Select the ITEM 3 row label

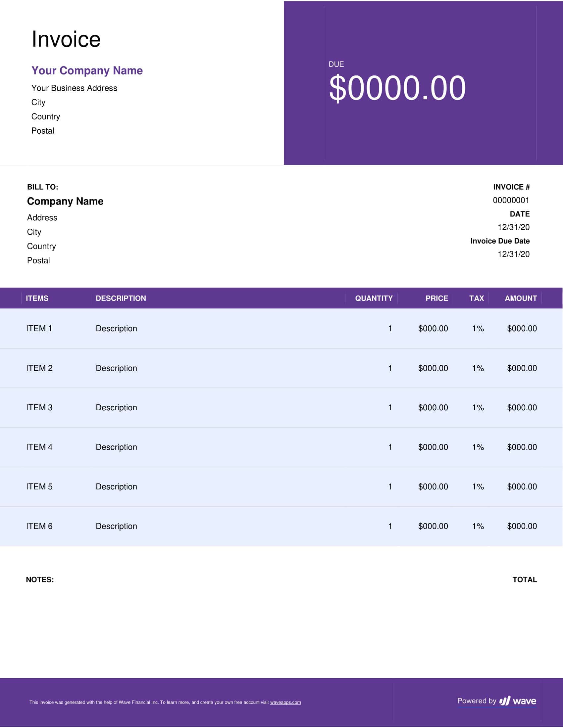(39, 407)
